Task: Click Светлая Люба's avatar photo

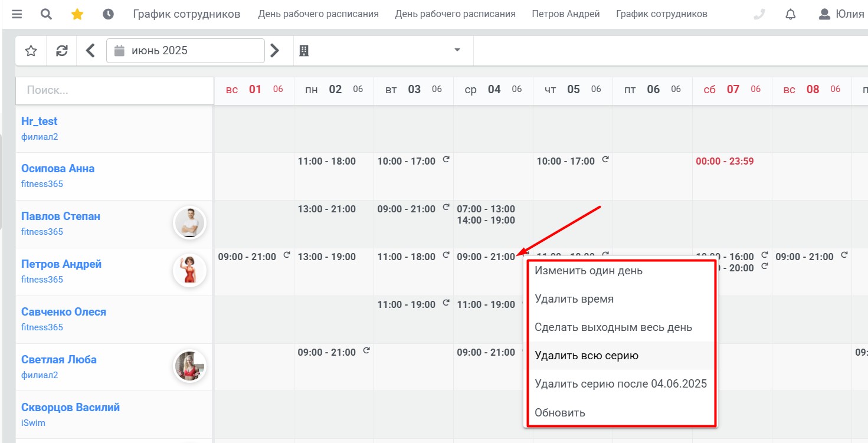Action: click(x=190, y=366)
